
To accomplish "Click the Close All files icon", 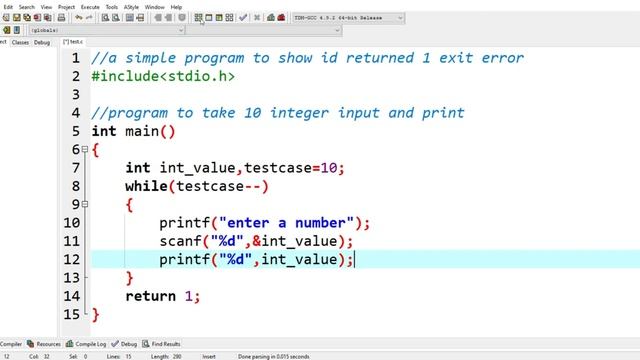I will pos(47,18).
